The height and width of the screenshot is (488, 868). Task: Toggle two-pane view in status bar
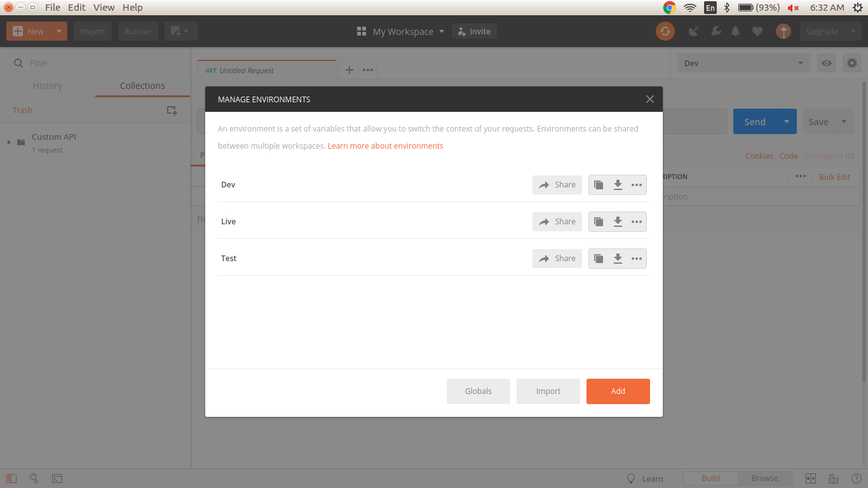coord(811,478)
